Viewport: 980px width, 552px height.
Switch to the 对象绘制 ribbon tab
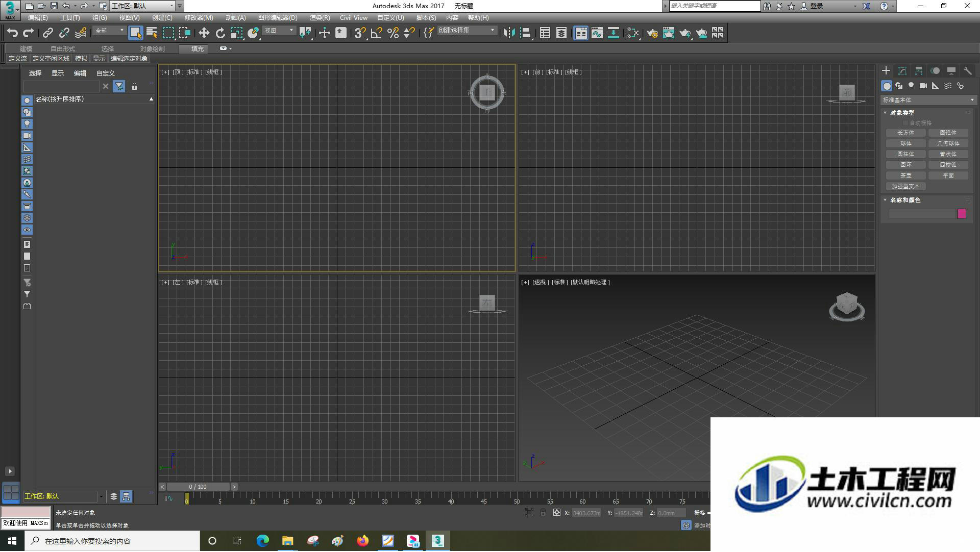point(152,49)
